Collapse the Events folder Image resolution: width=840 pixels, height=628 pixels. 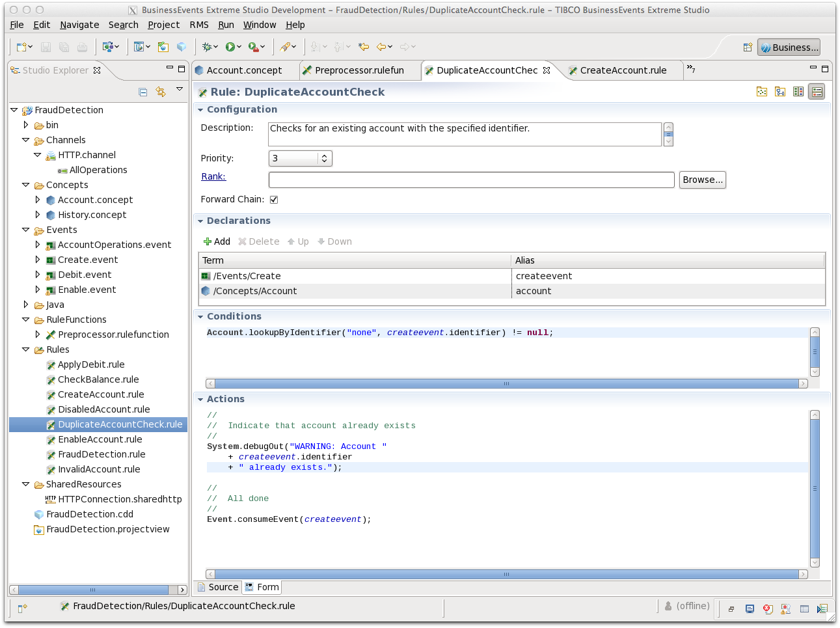(26, 230)
